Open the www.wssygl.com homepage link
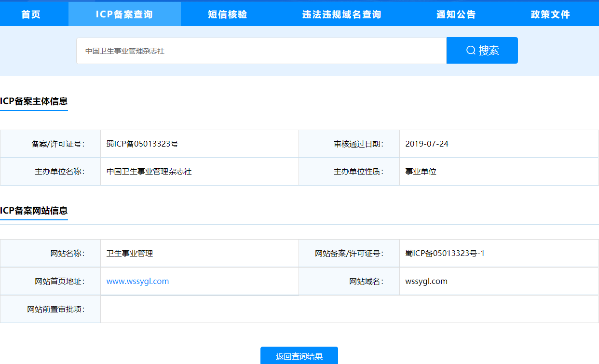599x364 pixels. 137,281
